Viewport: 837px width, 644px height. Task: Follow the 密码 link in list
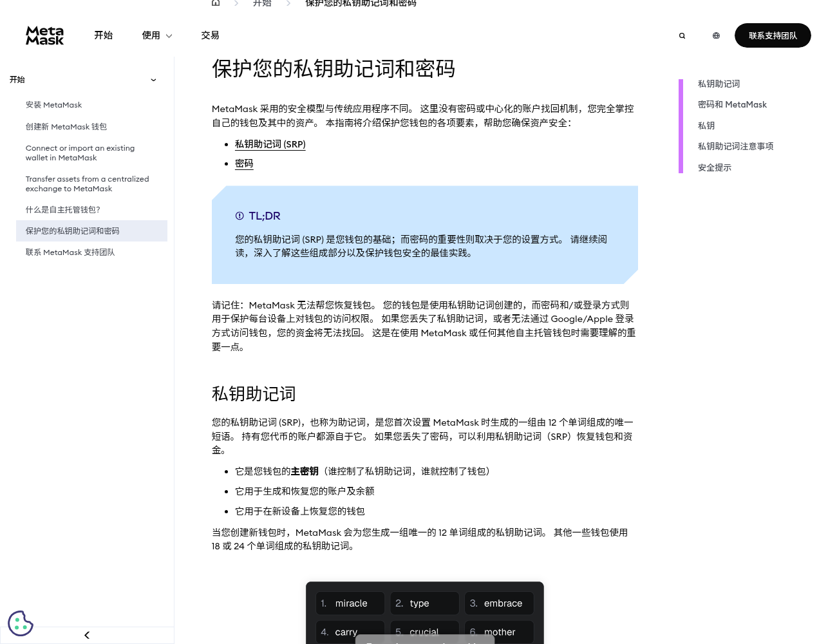pyautogui.click(x=244, y=164)
